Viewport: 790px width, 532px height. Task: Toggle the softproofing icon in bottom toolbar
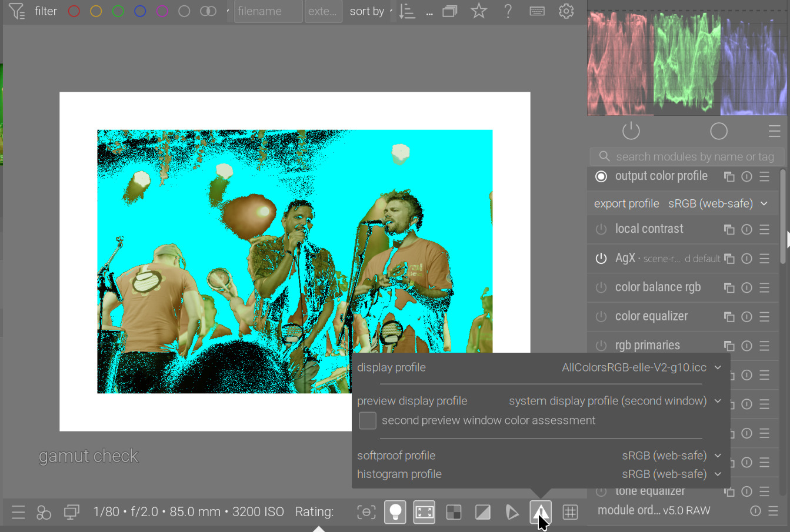click(x=512, y=512)
